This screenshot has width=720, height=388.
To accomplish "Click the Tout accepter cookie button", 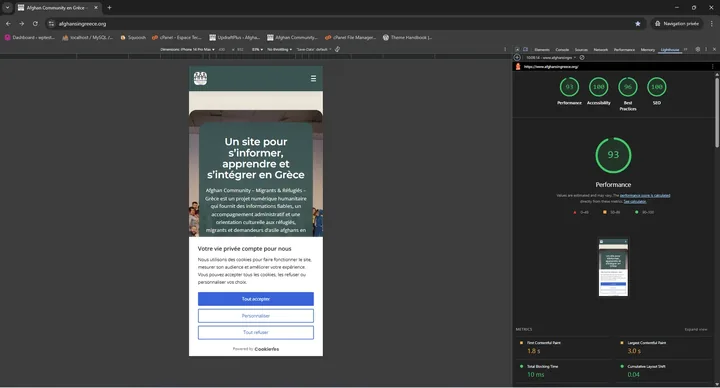I will tap(256, 299).
